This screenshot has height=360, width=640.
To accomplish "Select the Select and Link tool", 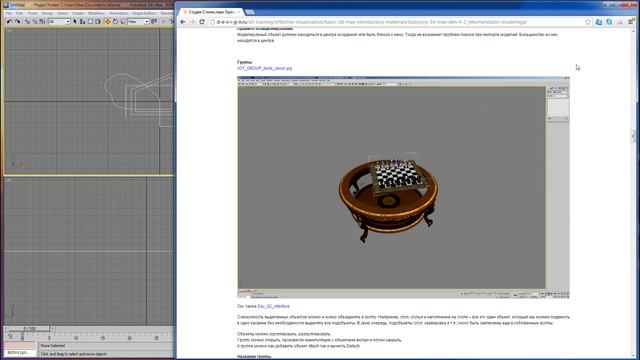I will pyautogui.click(x=27, y=22).
